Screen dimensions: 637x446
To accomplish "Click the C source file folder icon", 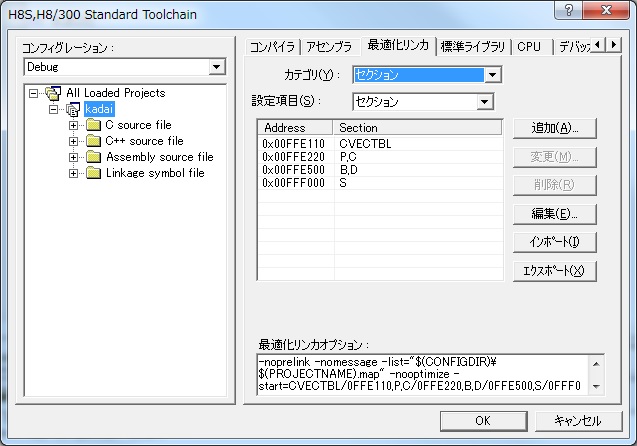I will pyautogui.click(x=93, y=125).
